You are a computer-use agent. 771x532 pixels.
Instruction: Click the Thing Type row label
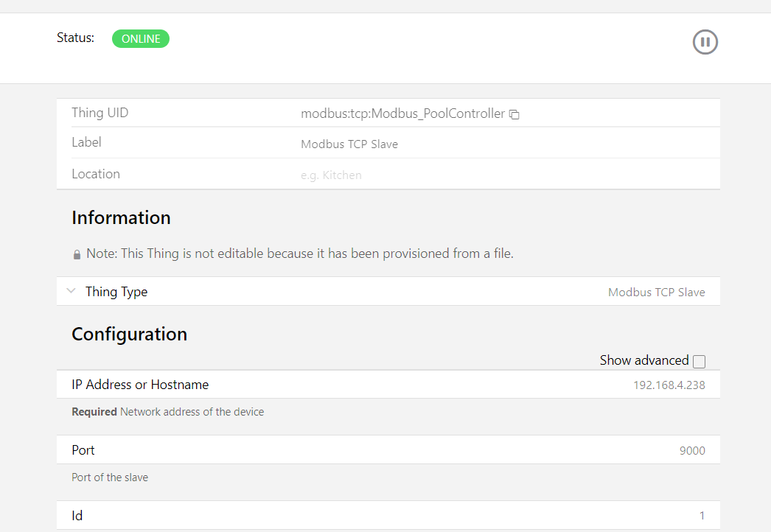point(116,292)
